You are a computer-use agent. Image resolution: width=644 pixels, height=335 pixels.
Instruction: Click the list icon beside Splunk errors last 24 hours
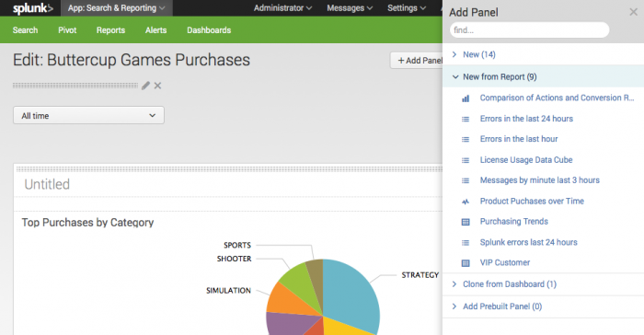(466, 243)
